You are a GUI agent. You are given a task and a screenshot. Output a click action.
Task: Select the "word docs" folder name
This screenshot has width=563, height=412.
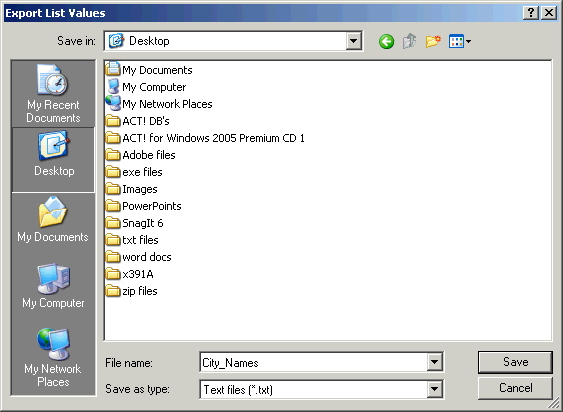[x=146, y=257]
